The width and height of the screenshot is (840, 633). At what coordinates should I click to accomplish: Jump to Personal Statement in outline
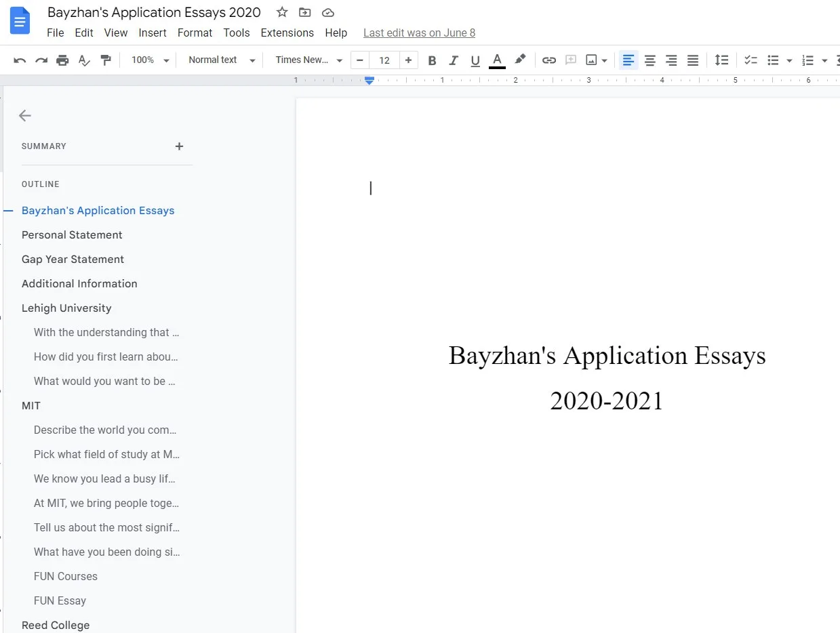(72, 235)
